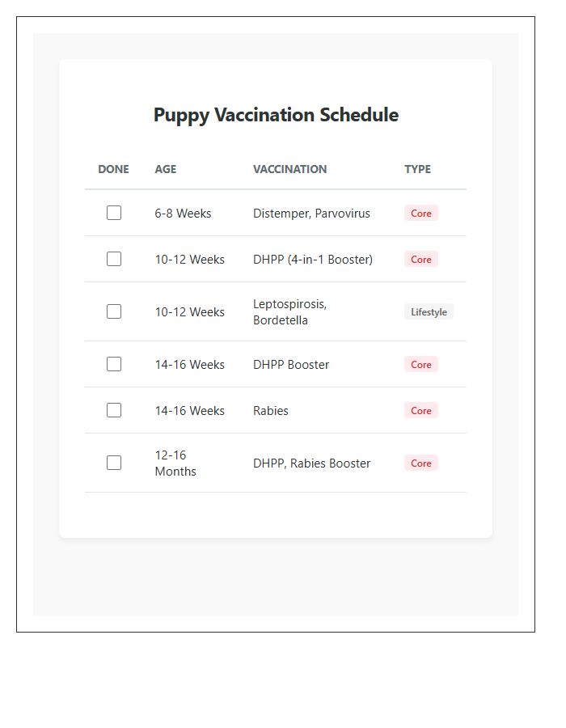Click the Core badge for DHPP Booster

(420, 364)
